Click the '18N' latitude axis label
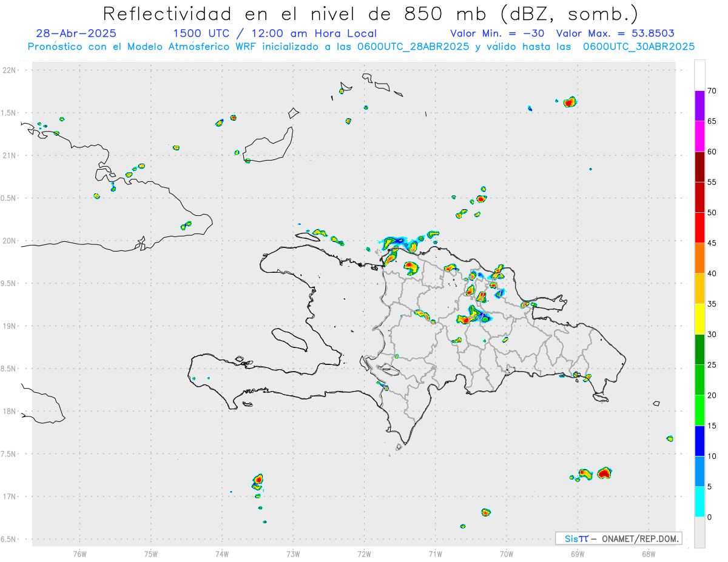Screen dimensions: 728x562 point(10,412)
